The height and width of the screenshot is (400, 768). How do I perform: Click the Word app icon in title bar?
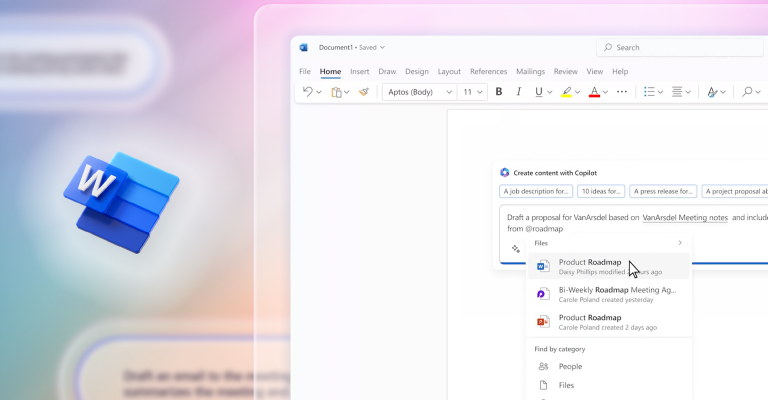304,47
